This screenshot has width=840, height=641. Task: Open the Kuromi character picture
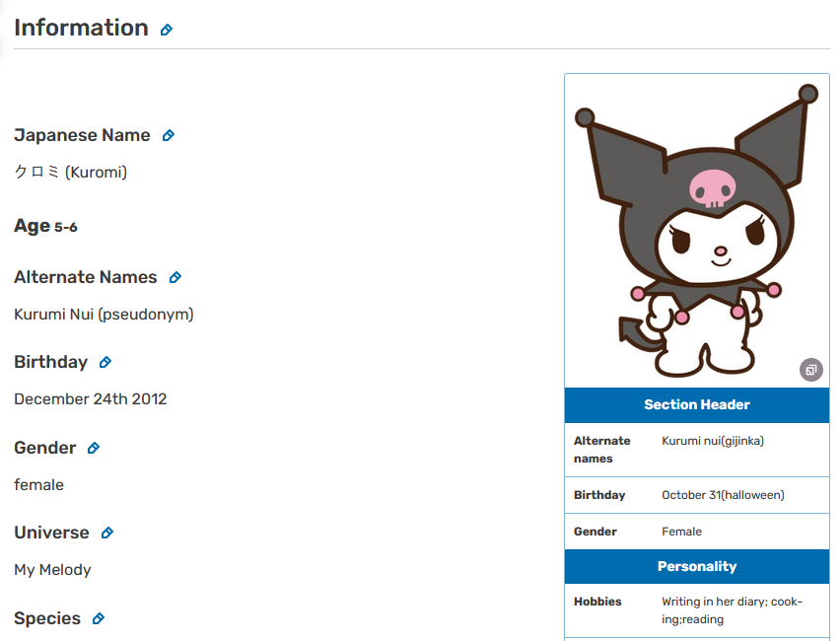[696, 232]
